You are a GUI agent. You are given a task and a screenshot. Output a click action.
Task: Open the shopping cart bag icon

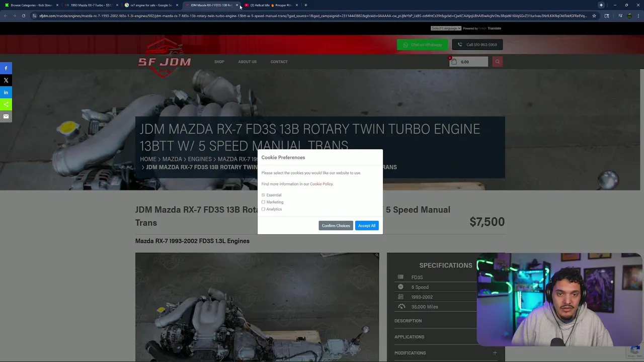click(454, 61)
